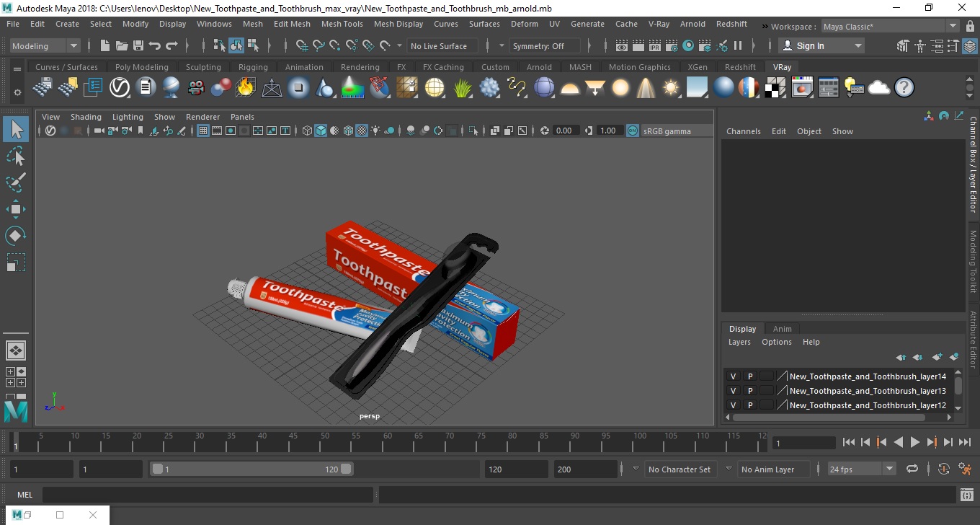The width and height of the screenshot is (980, 525).
Task: Click the Script Editor icon
Action: point(967,495)
